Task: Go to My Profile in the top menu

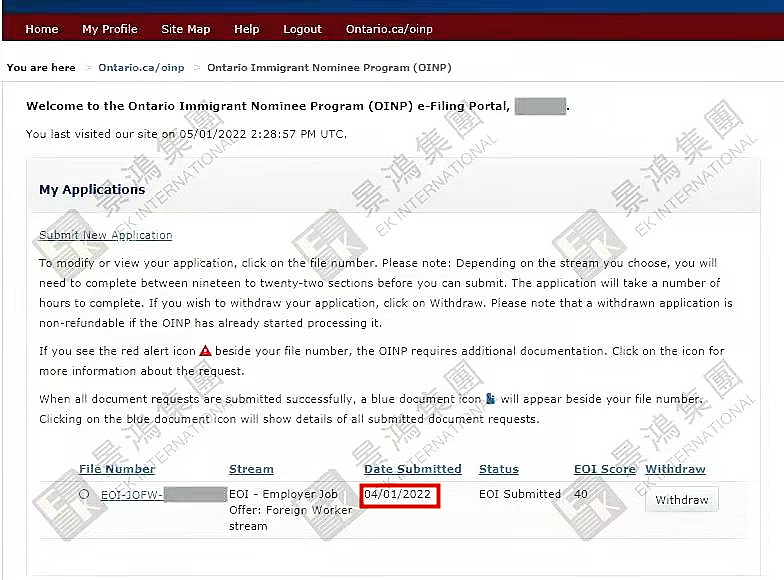Action: pyautogui.click(x=110, y=29)
